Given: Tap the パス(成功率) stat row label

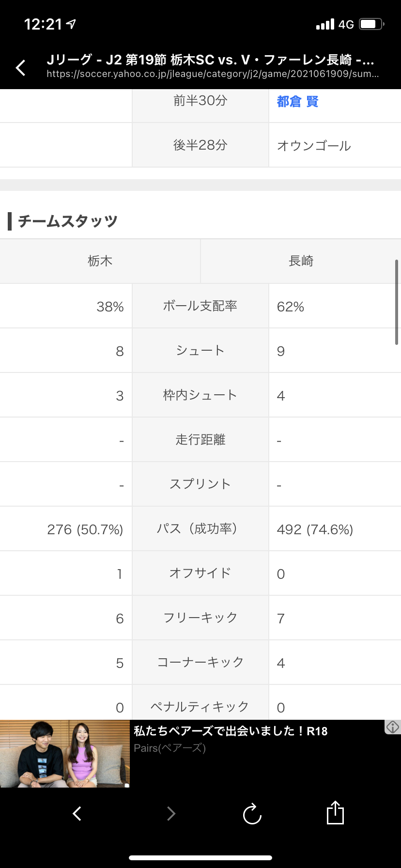Looking at the screenshot, I should coord(200,529).
